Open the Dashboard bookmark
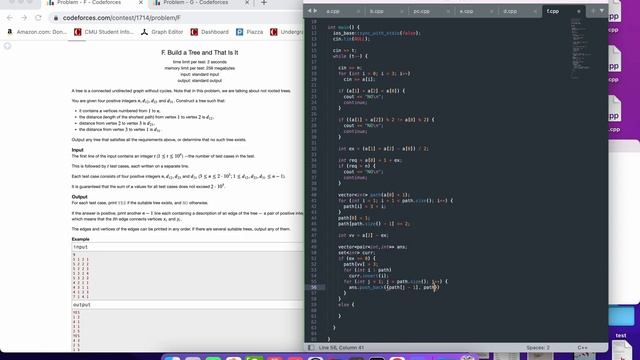 point(209,32)
